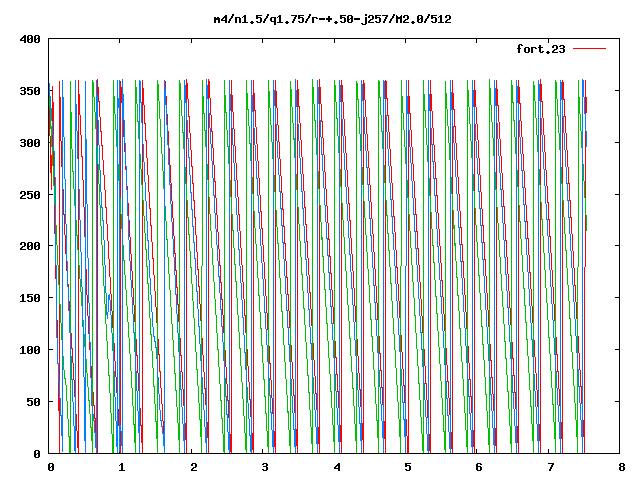This screenshot has width=640, height=480.
Task: Click the x-axis label 6
Action: (479, 467)
